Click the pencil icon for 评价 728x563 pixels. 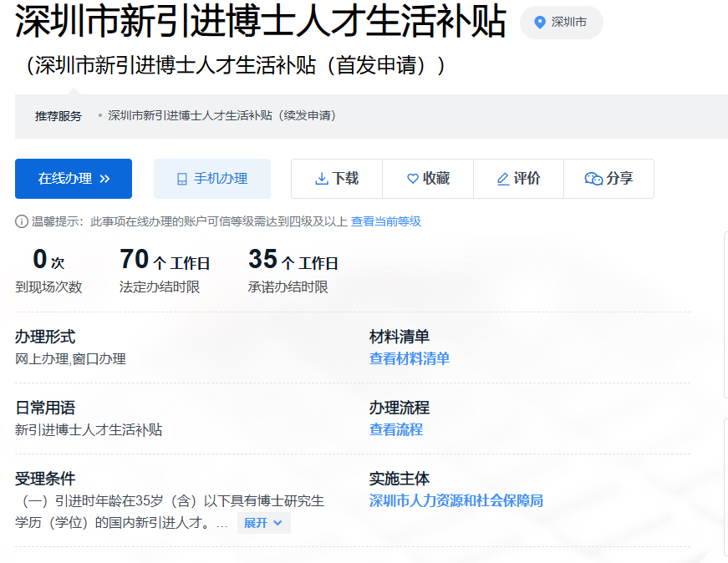point(503,179)
